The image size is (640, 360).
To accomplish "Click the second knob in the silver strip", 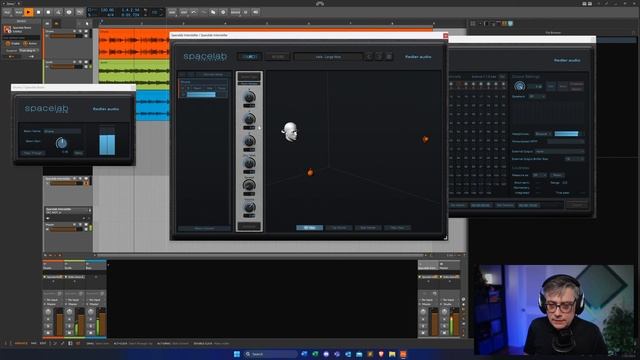I will tap(249, 119).
